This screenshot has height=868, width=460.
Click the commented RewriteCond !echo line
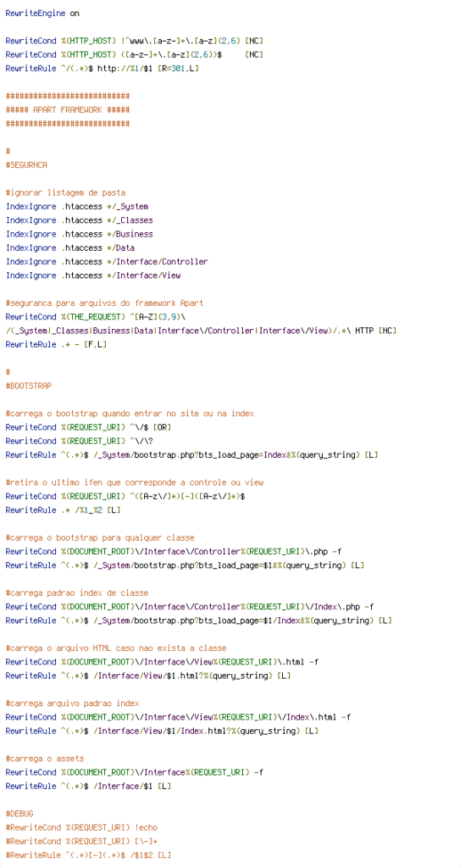coord(81,827)
